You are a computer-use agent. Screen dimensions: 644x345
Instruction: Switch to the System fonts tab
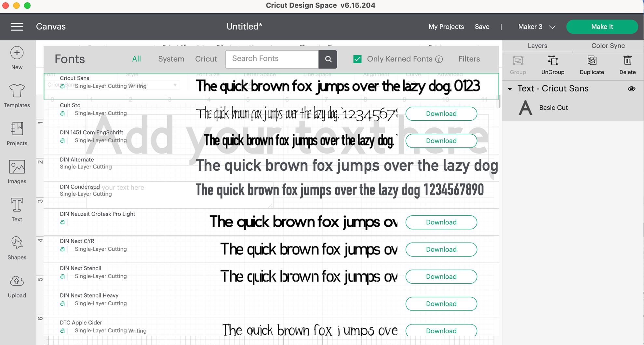point(171,59)
